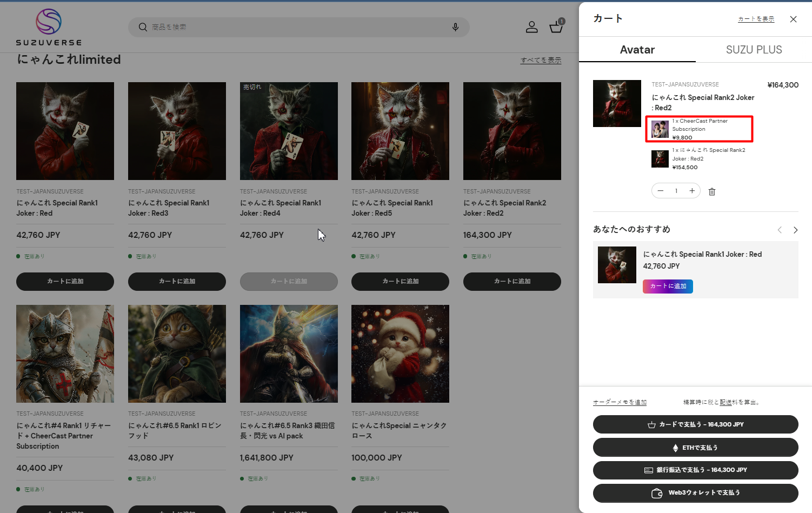Show previous recommended product arrow
Viewport: 812px width, 513px height.
tap(780, 230)
